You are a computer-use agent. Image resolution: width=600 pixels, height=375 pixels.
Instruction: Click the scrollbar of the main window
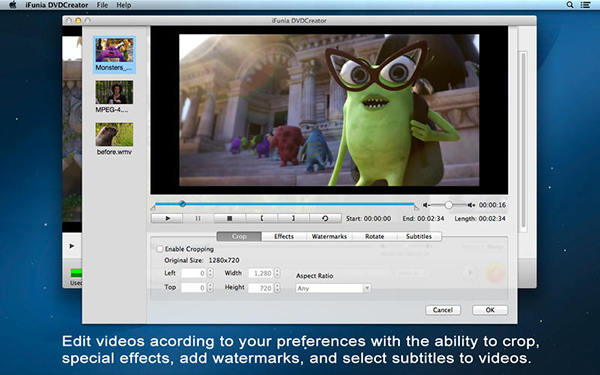[523, 142]
